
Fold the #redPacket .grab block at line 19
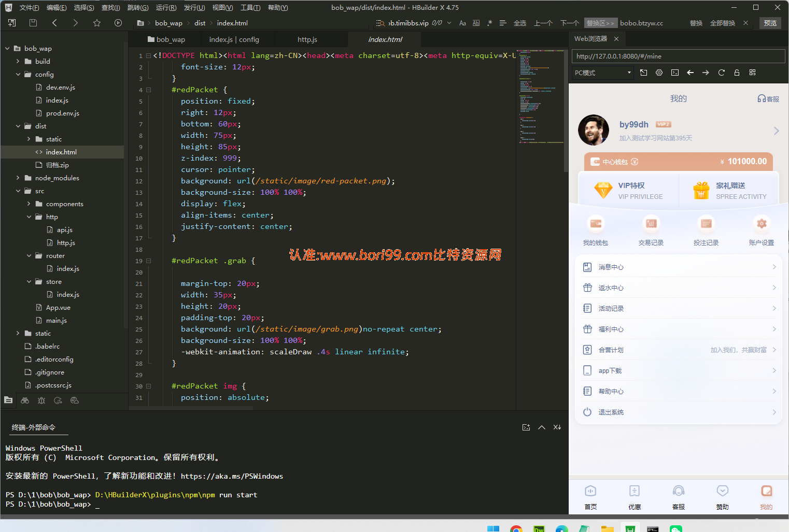149,261
